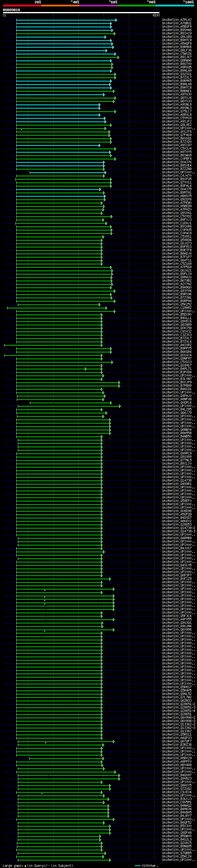Open the UniRef100_Q32SG1 entry
Viewport: 197px width, 868px height.
click(177, 74)
